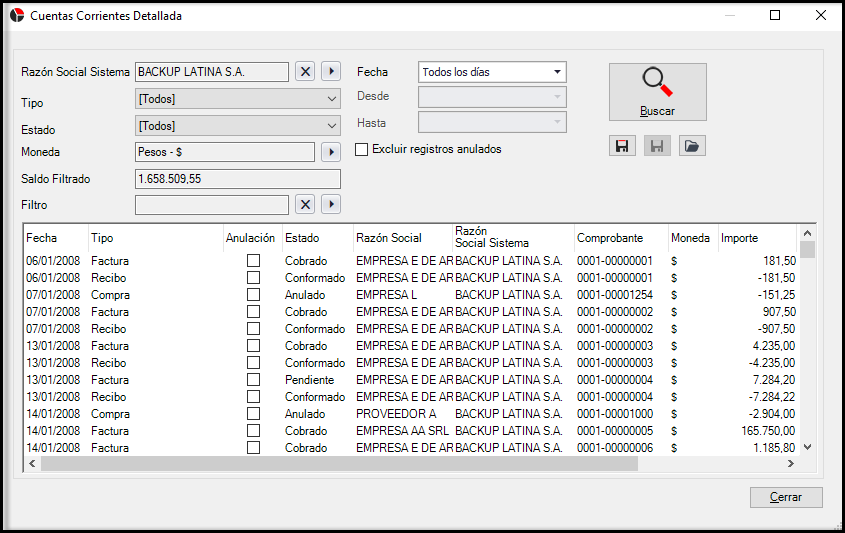Viewport: 845px width, 533px height.
Task: Select comprobante 0001-00000006 cell
Action: coord(621,448)
